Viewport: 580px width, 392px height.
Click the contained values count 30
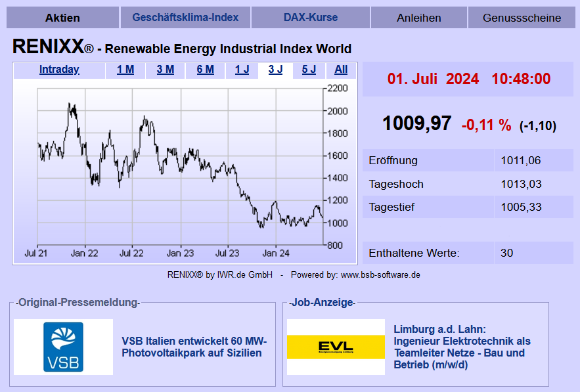[x=506, y=253]
